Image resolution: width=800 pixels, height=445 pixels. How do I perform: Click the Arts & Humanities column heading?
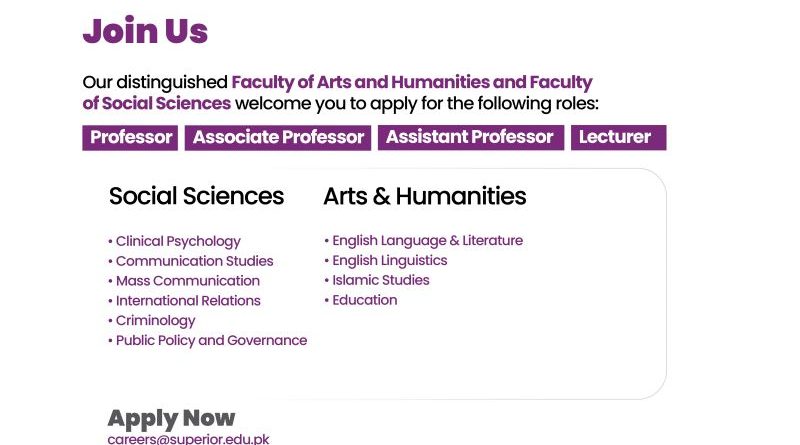(424, 196)
